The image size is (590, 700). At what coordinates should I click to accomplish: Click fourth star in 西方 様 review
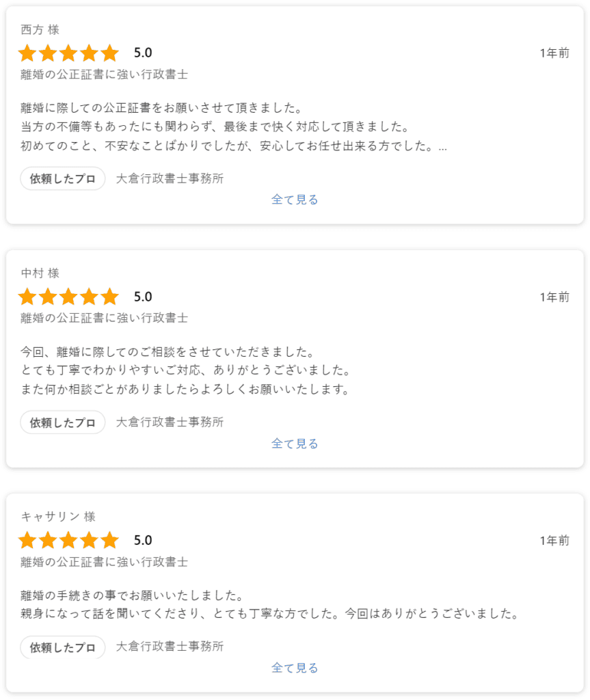coord(89,53)
